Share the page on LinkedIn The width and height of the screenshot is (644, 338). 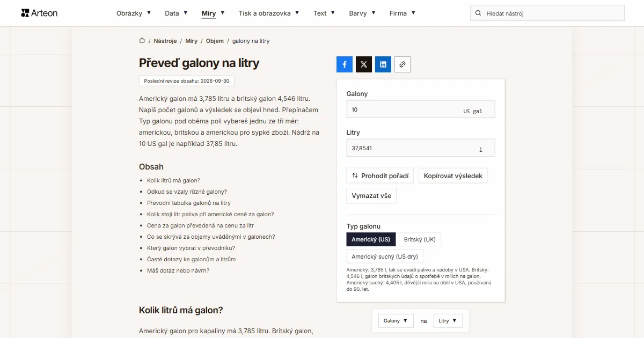[x=383, y=64]
